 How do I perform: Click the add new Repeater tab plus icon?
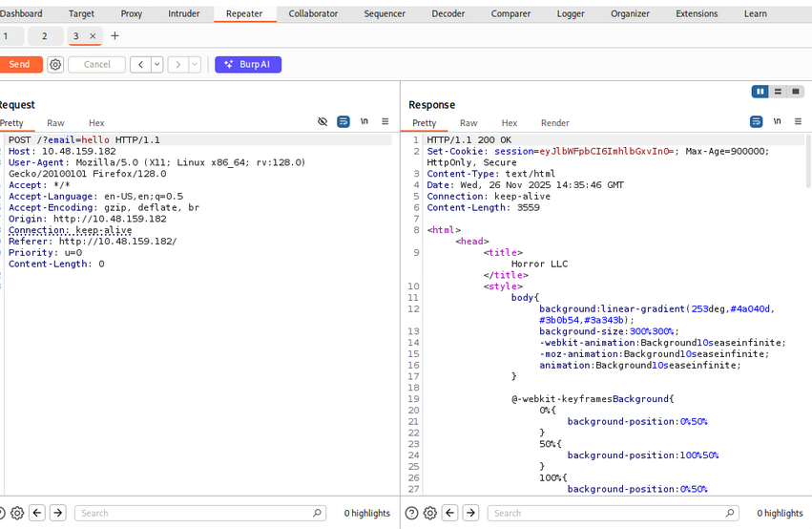(x=115, y=36)
